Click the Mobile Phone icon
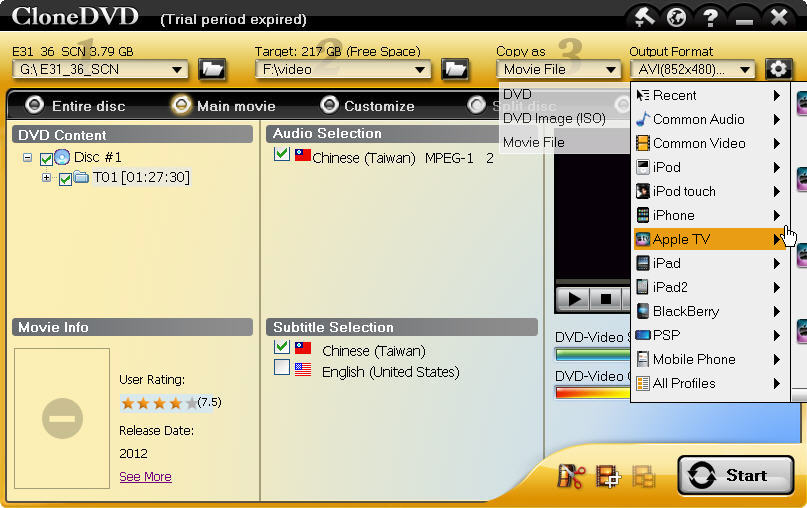807x508 pixels. 643,359
